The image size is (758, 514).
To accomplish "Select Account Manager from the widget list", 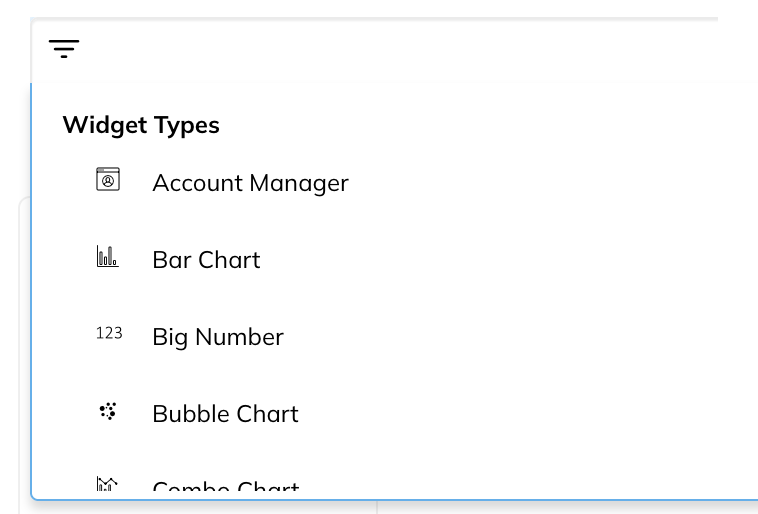I will [250, 183].
